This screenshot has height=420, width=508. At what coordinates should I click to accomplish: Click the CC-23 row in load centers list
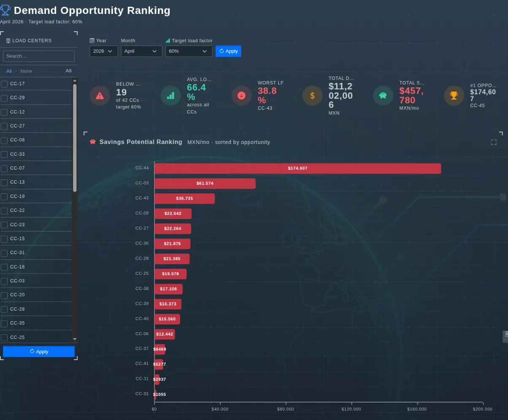click(x=36, y=225)
